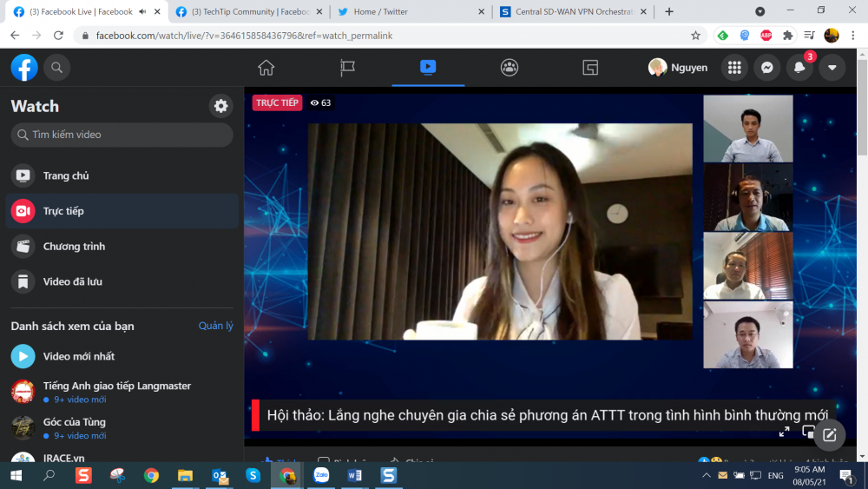The image size is (868, 489).
Task: Bookmark this page with star icon
Action: coord(696,36)
